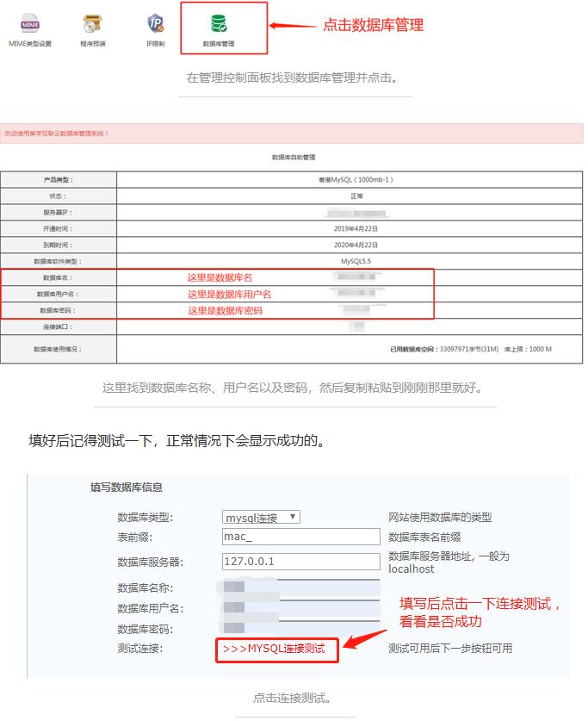This screenshot has height=721, width=588.
Task: Open the 数据库管理 database icon
Action: pos(218,23)
